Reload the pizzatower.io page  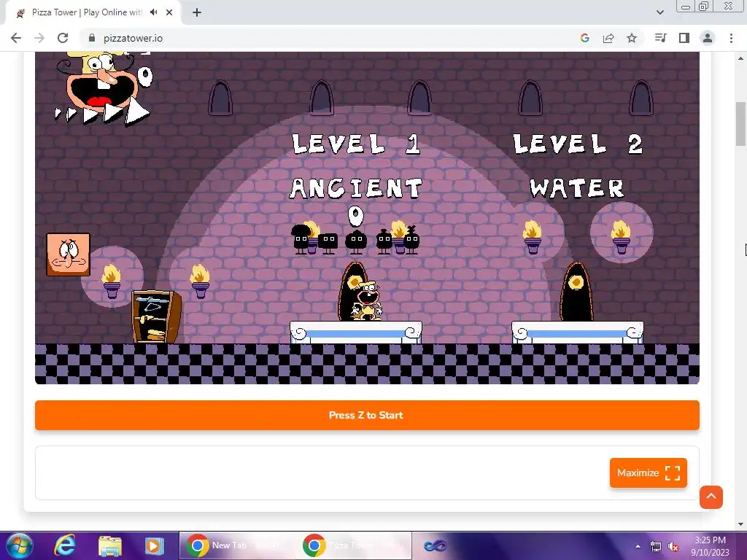point(63,38)
